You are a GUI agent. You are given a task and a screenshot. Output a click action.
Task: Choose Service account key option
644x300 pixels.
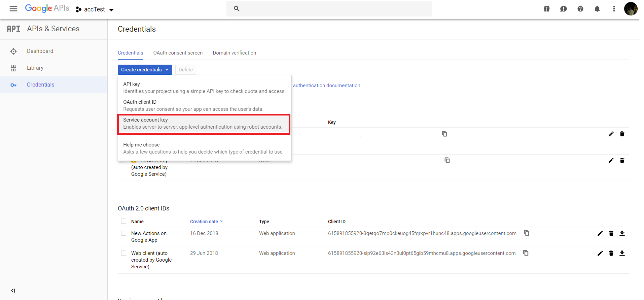click(204, 124)
